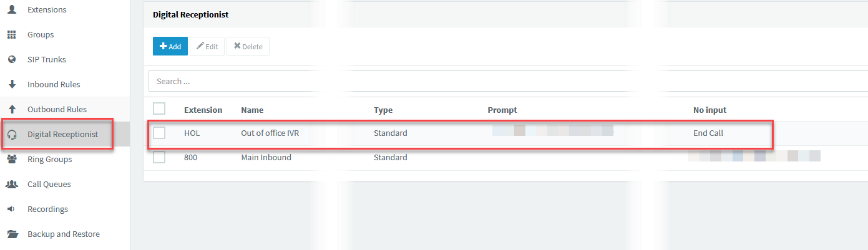Open the Extensions person icon
868x250 pixels.
coord(11,10)
